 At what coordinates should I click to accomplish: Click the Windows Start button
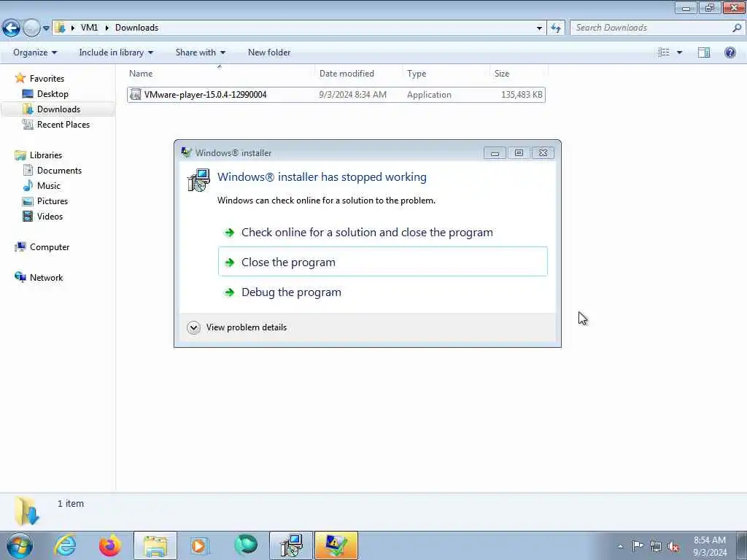[20, 545]
